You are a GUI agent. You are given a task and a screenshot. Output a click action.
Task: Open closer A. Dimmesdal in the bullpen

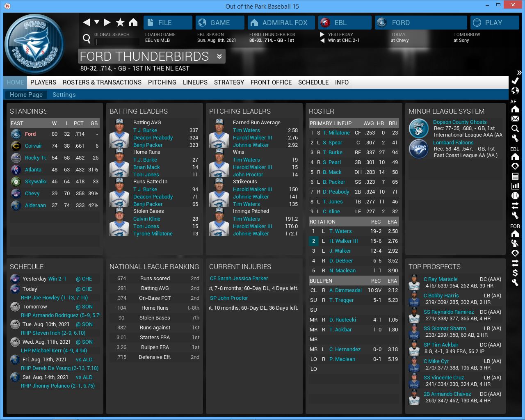point(345,290)
